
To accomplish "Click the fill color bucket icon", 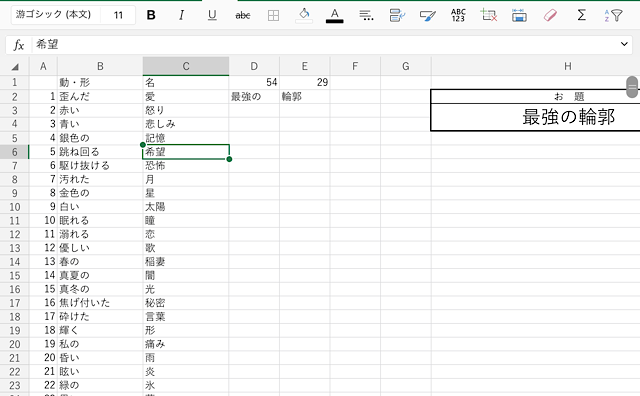I will pyautogui.click(x=304, y=16).
